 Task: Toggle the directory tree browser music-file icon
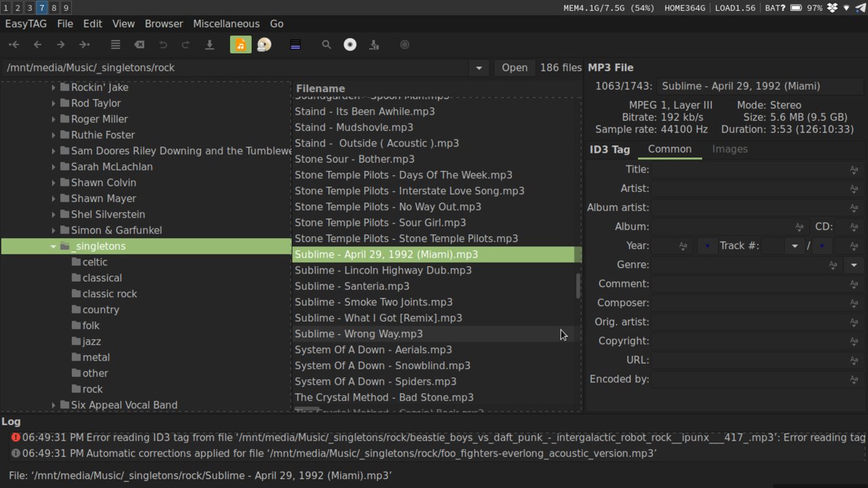(240, 45)
